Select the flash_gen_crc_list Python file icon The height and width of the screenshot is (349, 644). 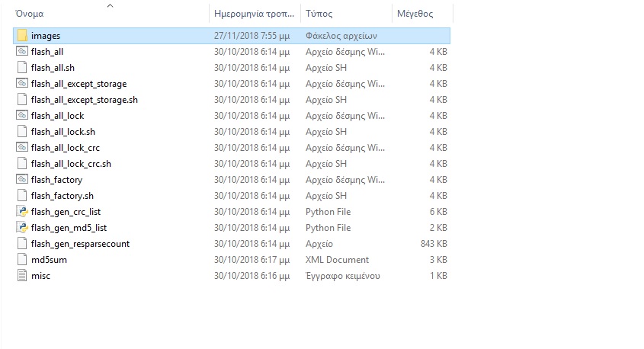22,212
